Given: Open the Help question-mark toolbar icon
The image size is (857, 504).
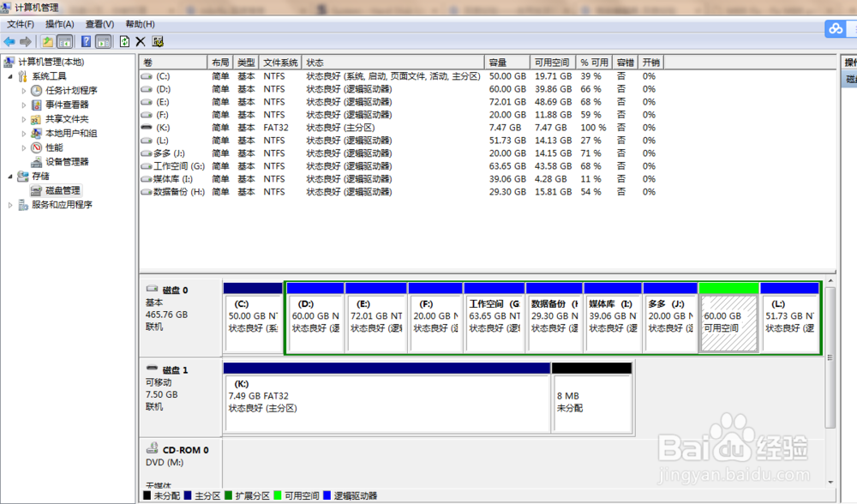Looking at the screenshot, I should 86,41.
